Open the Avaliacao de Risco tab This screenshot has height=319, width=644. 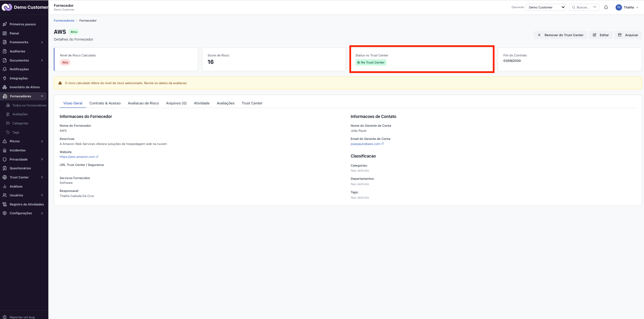(x=143, y=103)
